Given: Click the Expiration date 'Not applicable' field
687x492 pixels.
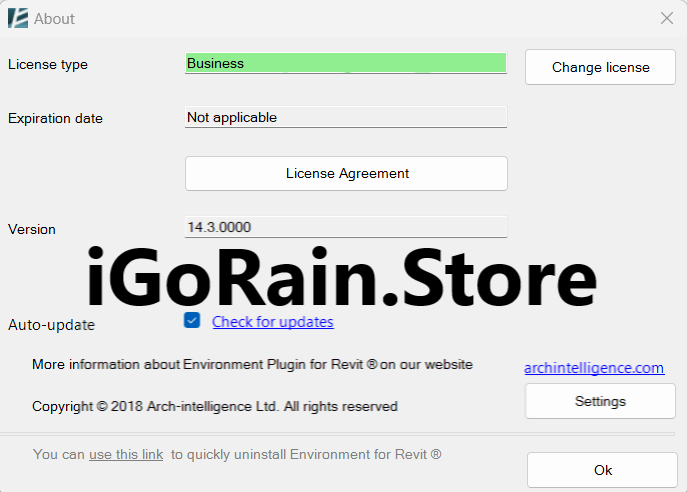Looking at the screenshot, I should 346,117.
